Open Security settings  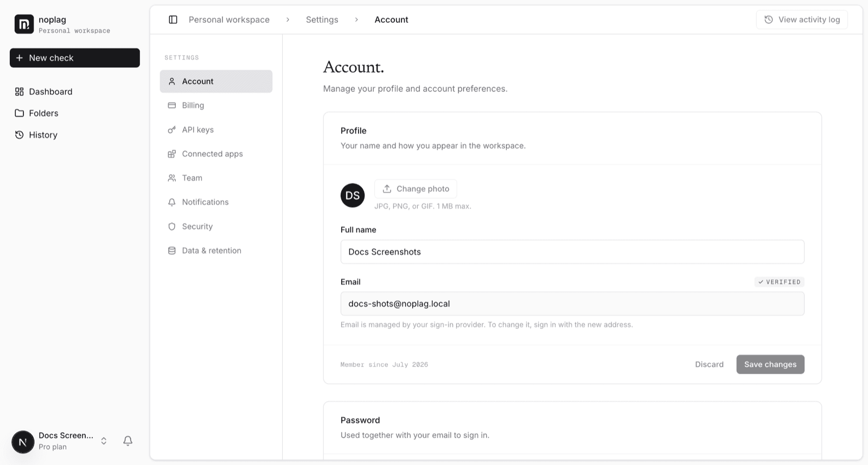click(x=216, y=226)
